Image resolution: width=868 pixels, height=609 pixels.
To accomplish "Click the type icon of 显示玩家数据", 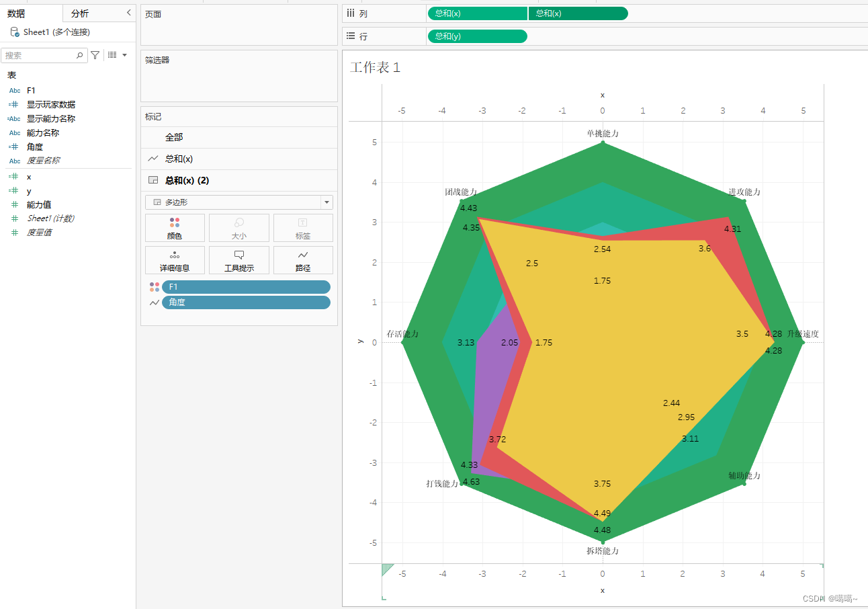I will pyautogui.click(x=15, y=104).
